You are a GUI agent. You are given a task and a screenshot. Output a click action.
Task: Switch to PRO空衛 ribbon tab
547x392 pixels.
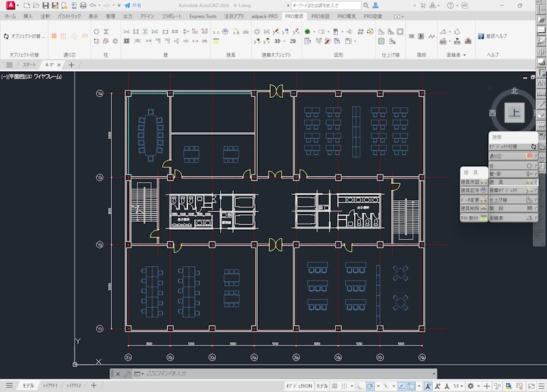pos(373,16)
